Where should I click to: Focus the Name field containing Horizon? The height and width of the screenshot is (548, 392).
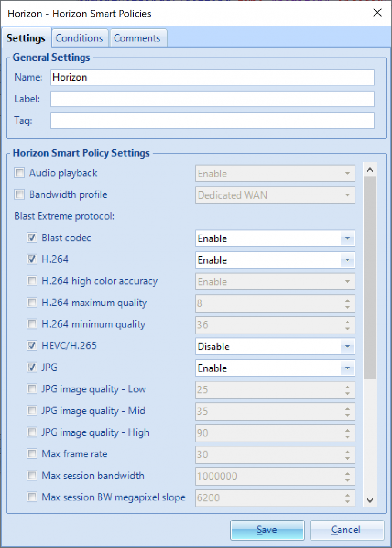(x=212, y=77)
